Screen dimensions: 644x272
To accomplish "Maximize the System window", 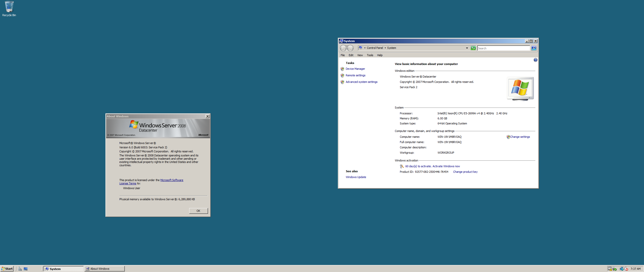I will [x=531, y=41].
